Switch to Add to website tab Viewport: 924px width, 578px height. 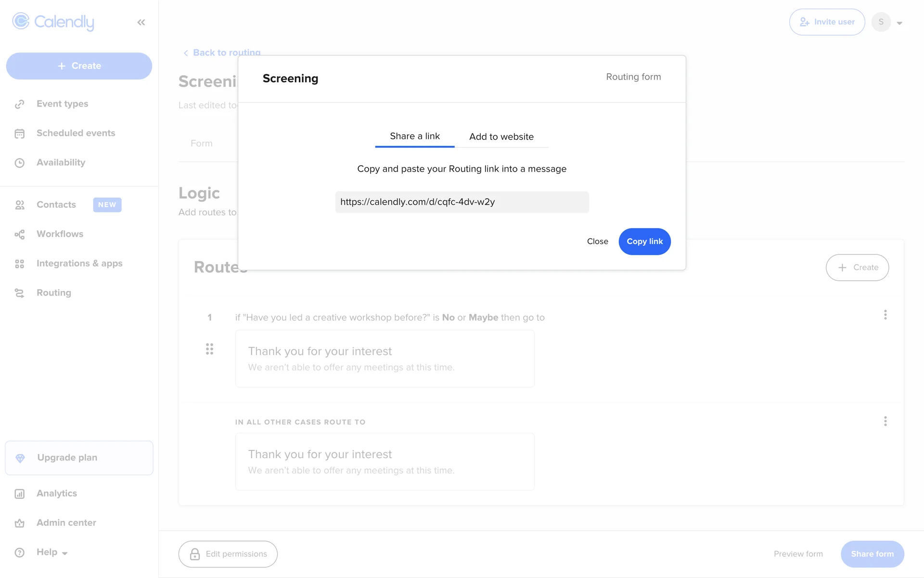click(x=501, y=137)
